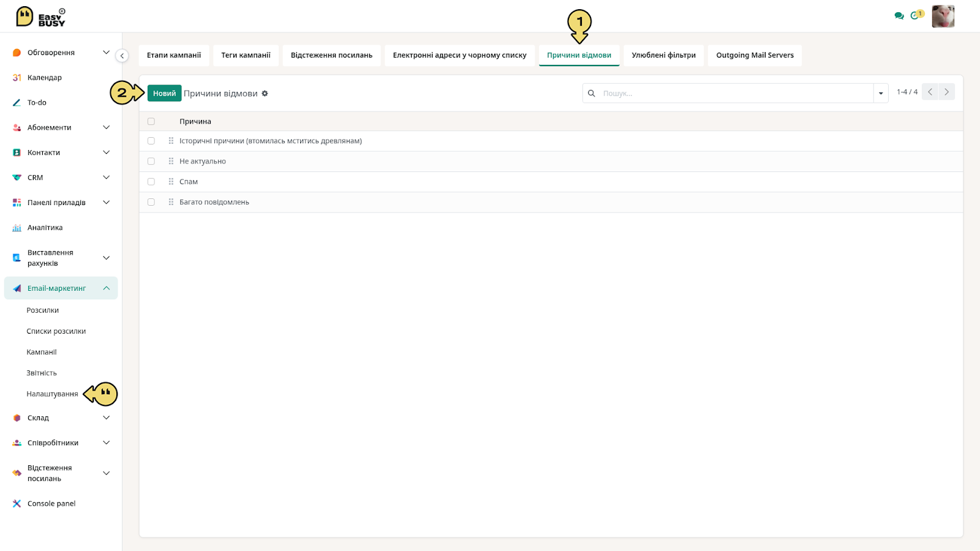980x551 pixels.
Task: Open the chat messages icon
Action: 899,16
